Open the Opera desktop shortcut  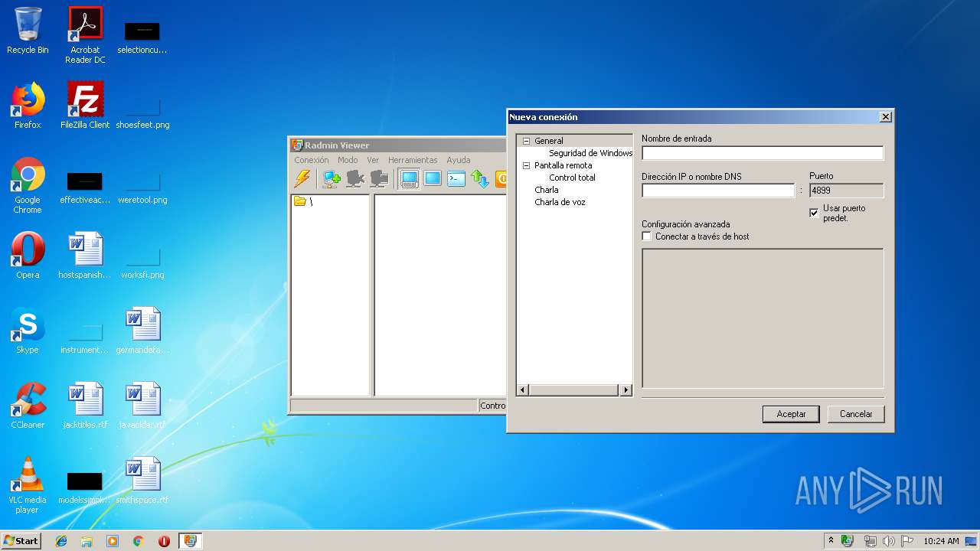tap(28, 256)
